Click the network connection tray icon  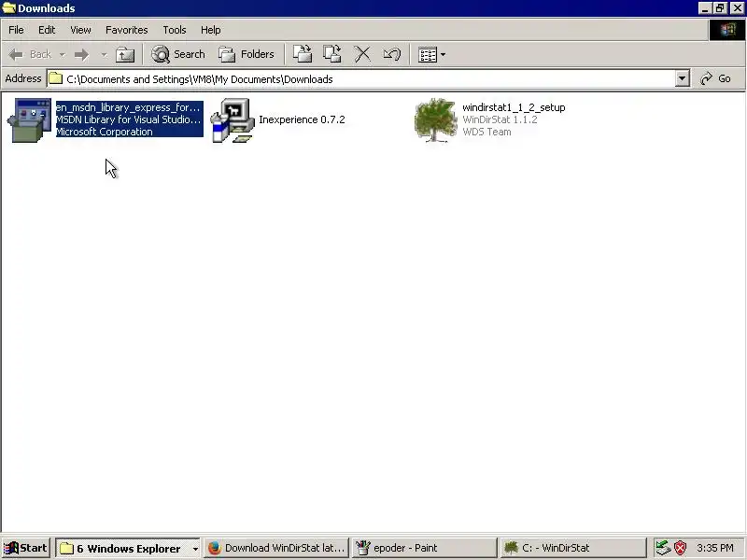pos(663,548)
